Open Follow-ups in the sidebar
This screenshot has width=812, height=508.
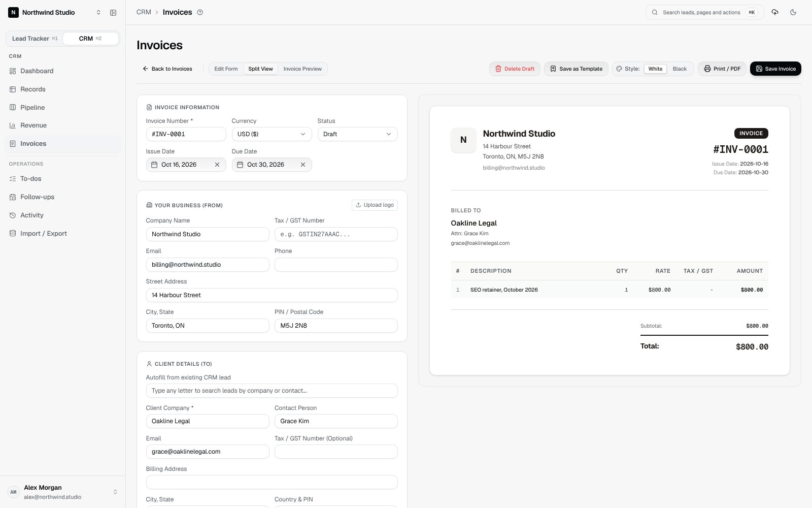pyautogui.click(x=63, y=197)
